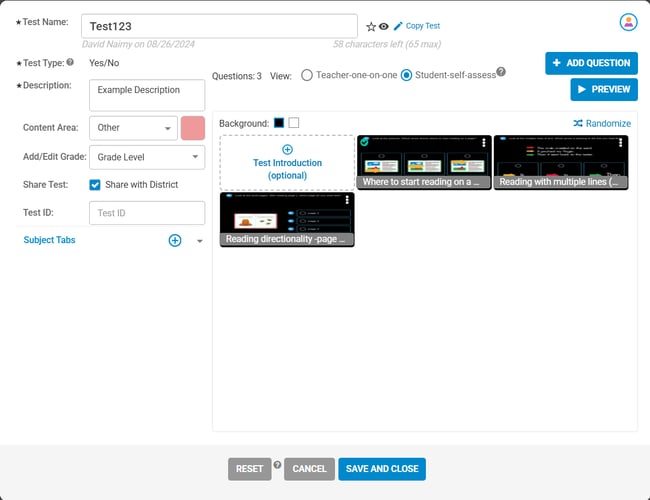This screenshot has width=650, height=500.
Task: Choose the black background color swatch
Action: pyautogui.click(x=279, y=123)
